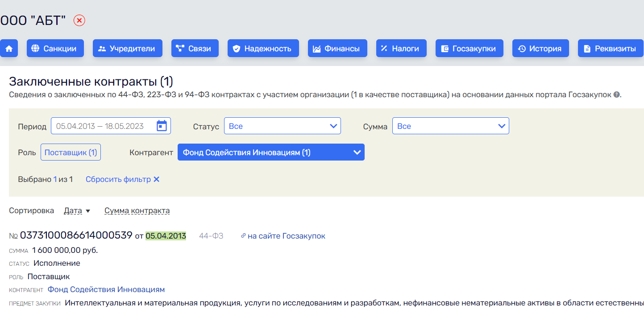Open the Налоги tab
644x330 pixels.
[401, 49]
